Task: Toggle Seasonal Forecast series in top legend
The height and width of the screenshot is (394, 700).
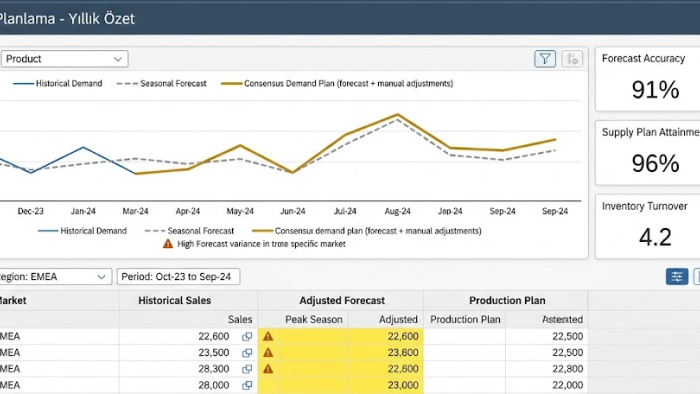Action: point(162,83)
